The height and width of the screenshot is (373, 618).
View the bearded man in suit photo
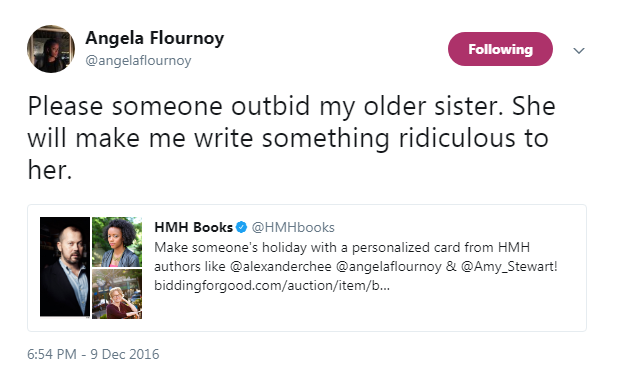[x=65, y=267]
